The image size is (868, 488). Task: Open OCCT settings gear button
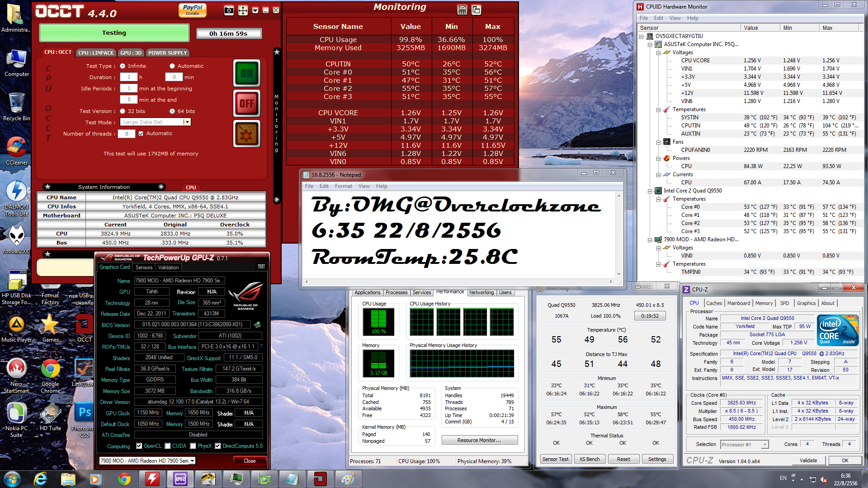pyautogui.click(x=247, y=134)
